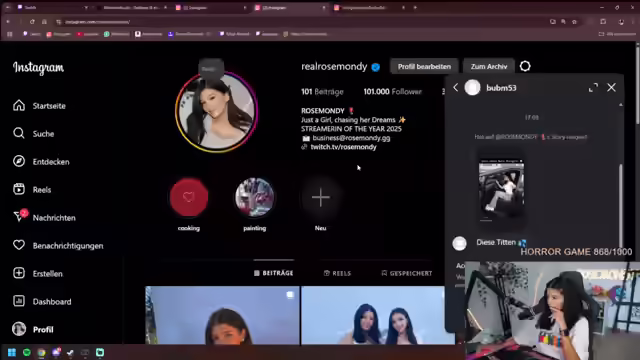Click the Erstellen plus icon
The height and width of the screenshot is (360, 640).
point(19,273)
